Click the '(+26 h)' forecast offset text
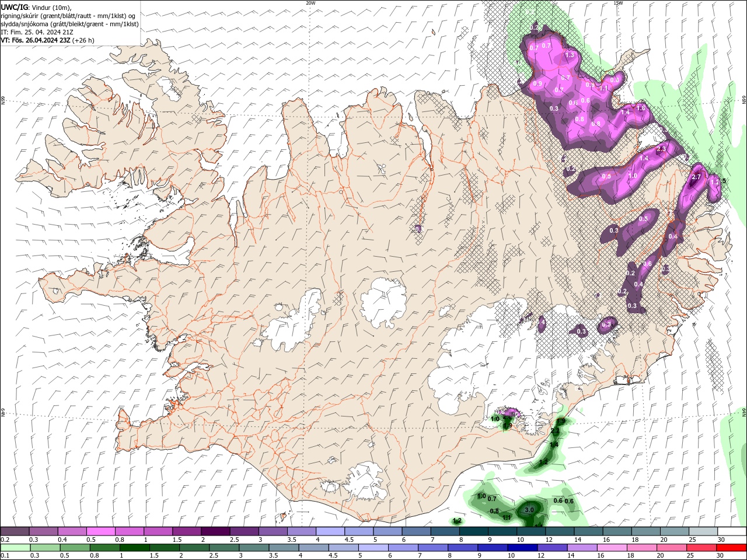Viewport: 747px width, 560px height. click(83, 40)
